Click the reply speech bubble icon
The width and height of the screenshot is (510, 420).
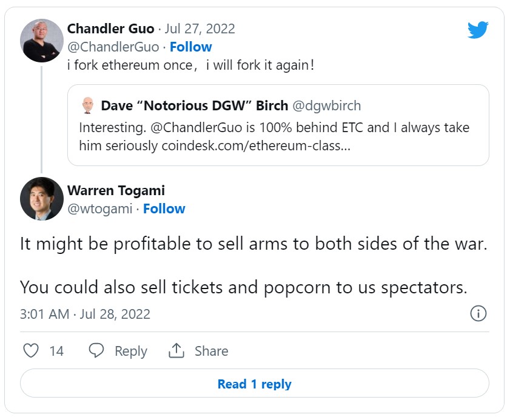coord(96,351)
